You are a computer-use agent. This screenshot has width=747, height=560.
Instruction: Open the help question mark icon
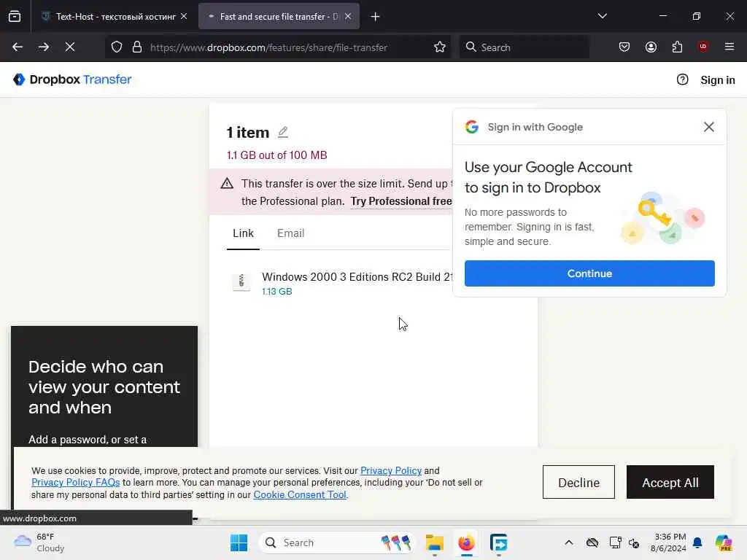(x=682, y=79)
